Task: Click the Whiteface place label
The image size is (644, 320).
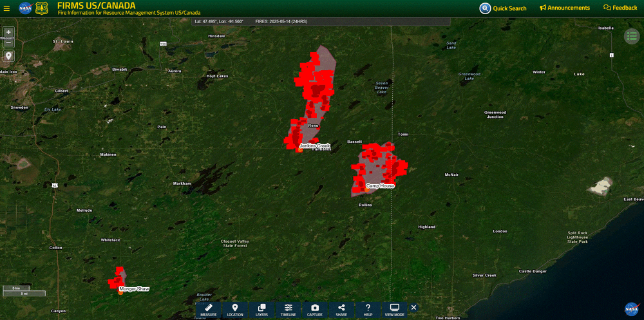Action: [111, 240]
